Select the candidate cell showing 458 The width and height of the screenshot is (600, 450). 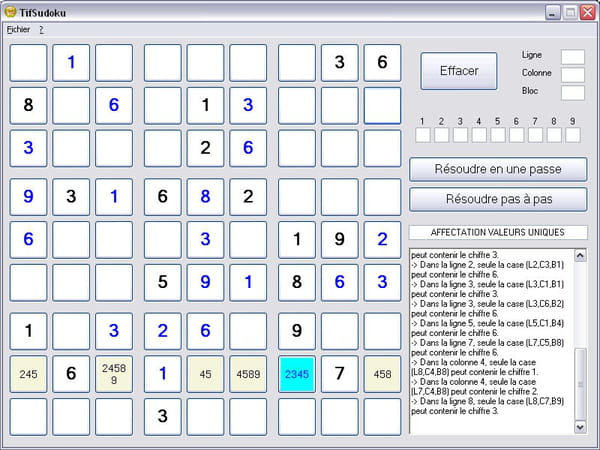coord(382,374)
